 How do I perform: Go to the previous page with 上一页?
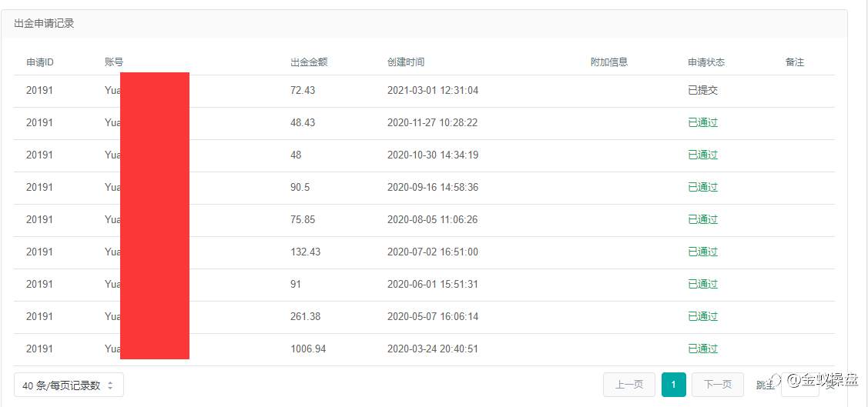click(x=628, y=385)
